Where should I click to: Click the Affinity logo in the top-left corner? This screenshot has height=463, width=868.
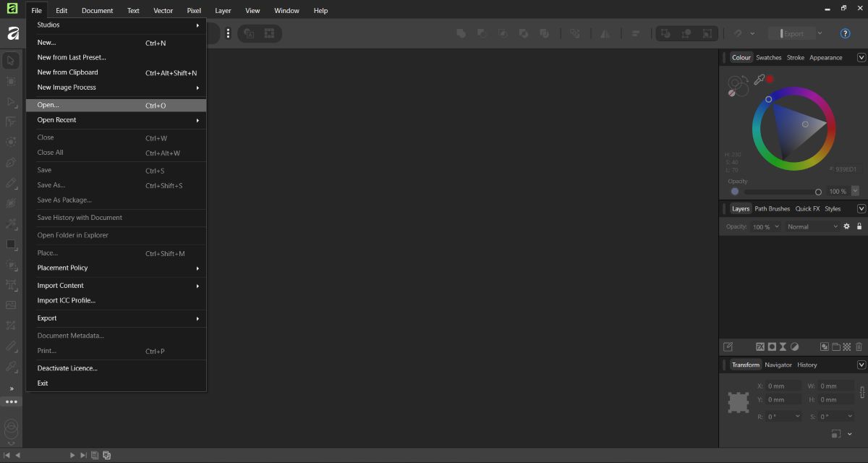(12, 10)
